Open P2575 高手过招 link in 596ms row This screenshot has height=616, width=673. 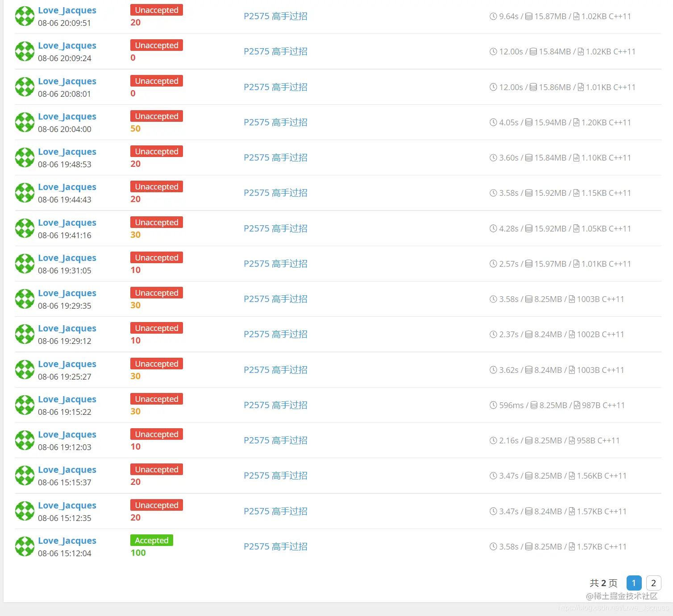[x=275, y=405]
